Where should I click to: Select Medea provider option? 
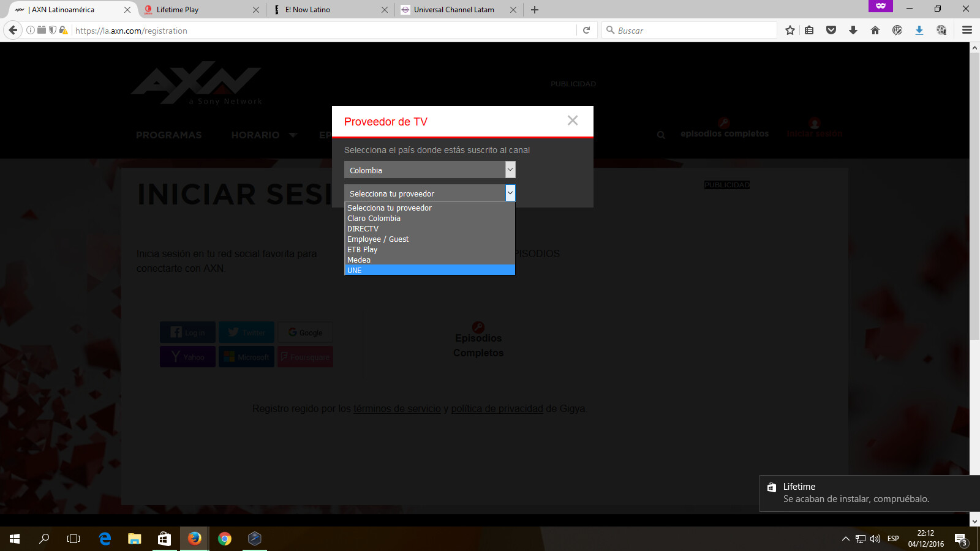(x=429, y=260)
